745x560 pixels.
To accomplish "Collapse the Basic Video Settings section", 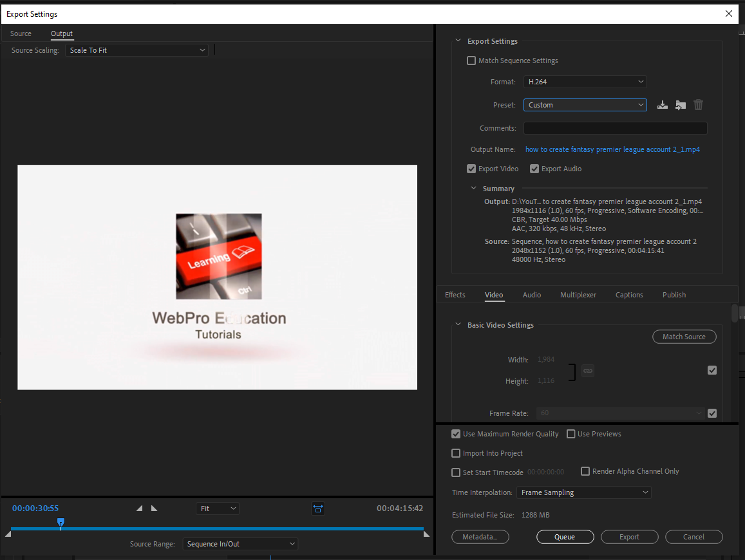I will tap(458, 325).
